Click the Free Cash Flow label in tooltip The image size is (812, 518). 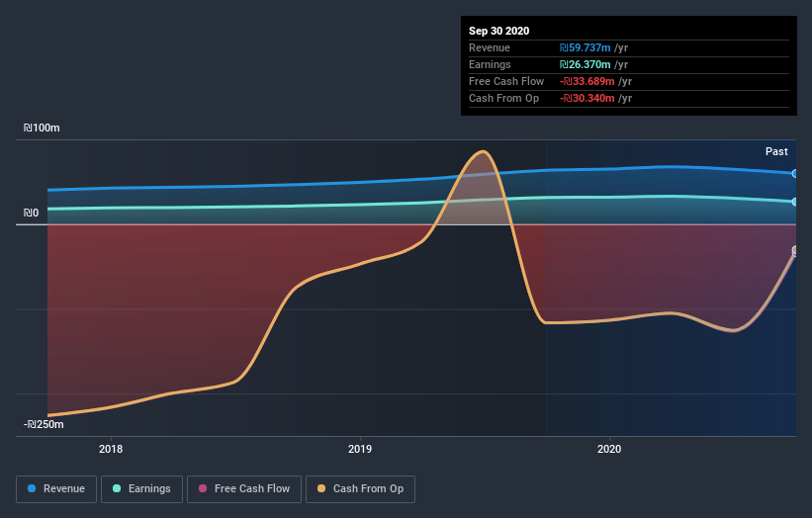click(506, 81)
